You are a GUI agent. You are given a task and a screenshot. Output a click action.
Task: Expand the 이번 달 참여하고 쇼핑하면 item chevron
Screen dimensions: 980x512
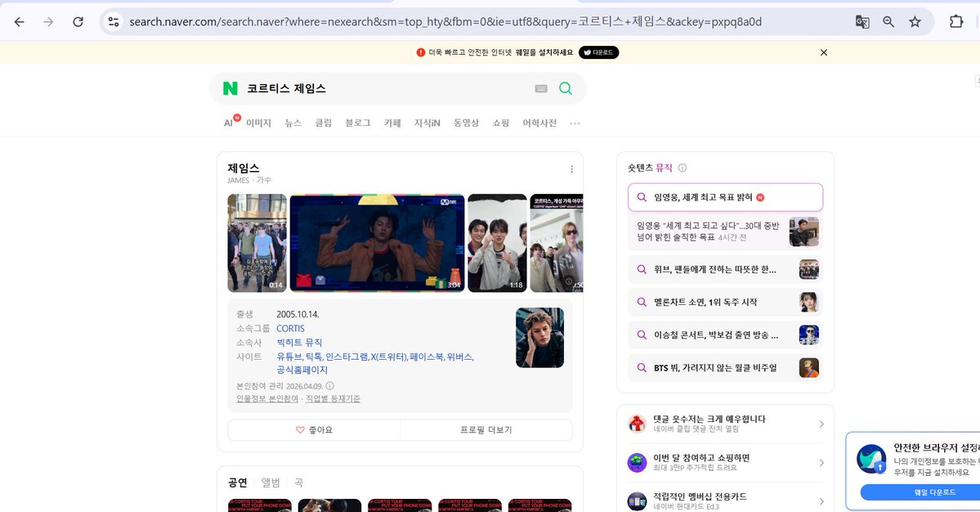(x=821, y=463)
